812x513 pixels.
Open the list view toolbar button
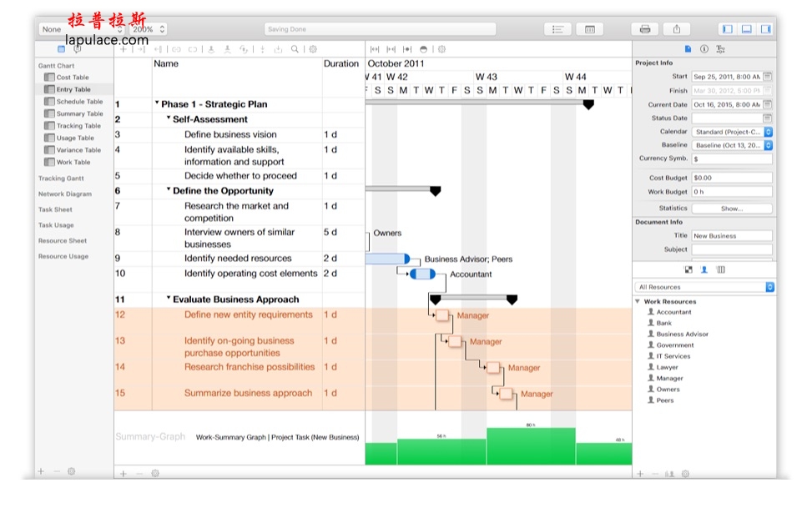click(x=557, y=29)
